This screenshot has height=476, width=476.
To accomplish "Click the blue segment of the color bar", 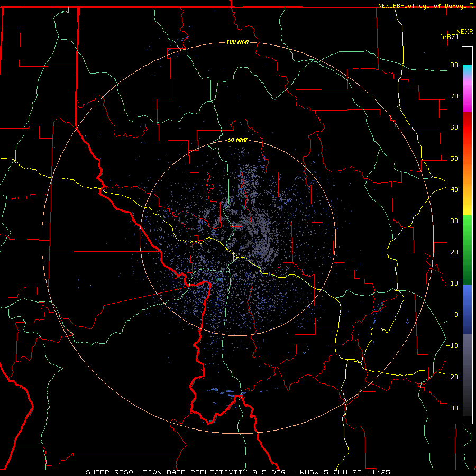I will tap(467, 309).
